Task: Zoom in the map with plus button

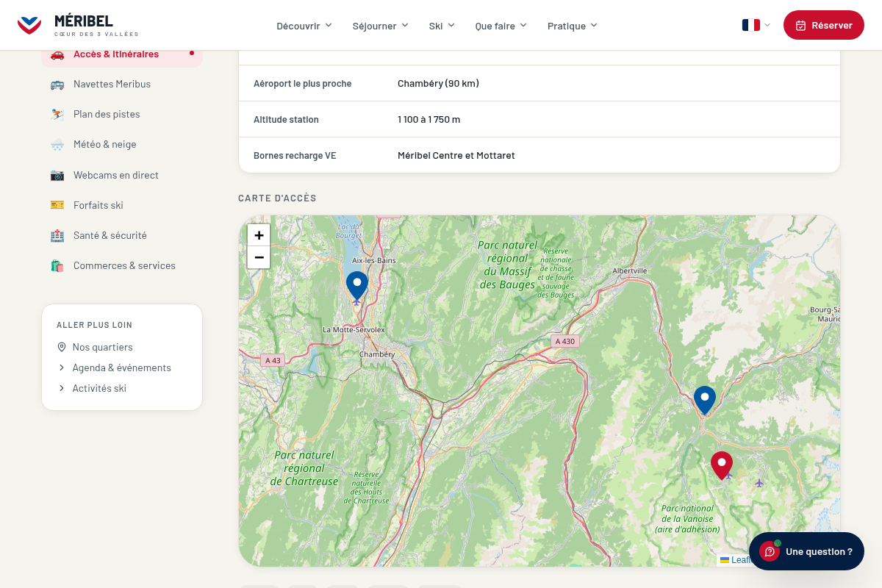Action: [x=259, y=235]
